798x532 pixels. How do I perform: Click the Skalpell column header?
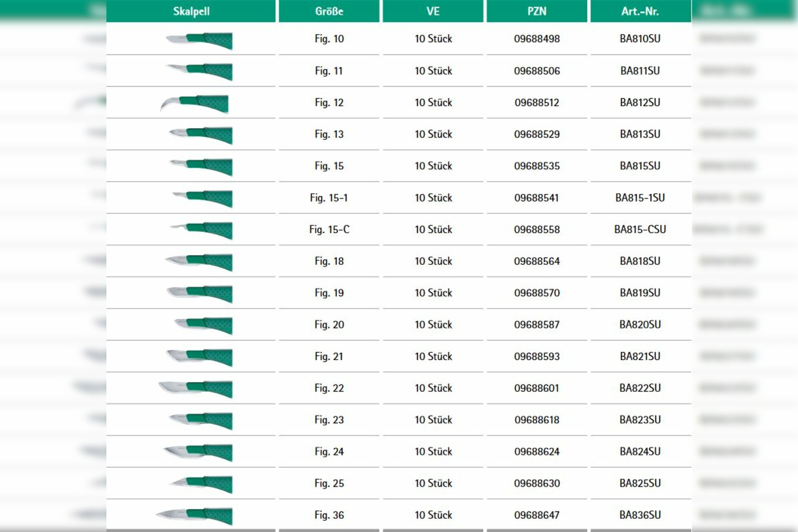point(191,11)
